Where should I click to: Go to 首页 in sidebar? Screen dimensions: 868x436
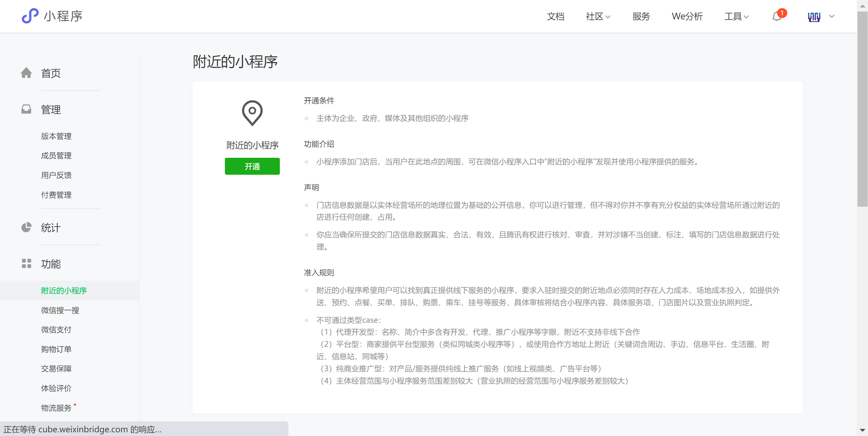[51, 73]
